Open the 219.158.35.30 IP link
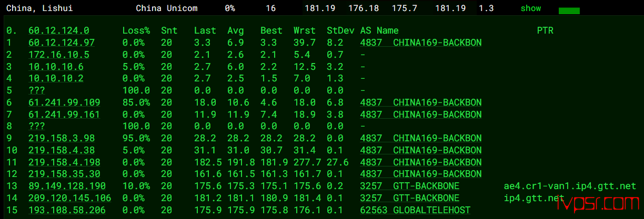The height and width of the screenshot is (219, 644). coord(64,174)
